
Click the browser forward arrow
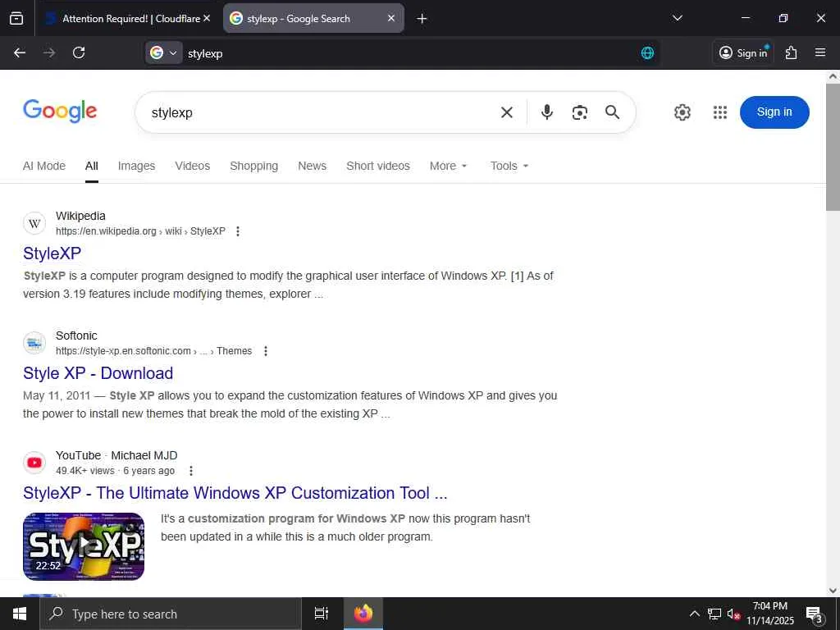tap(48, 52)
